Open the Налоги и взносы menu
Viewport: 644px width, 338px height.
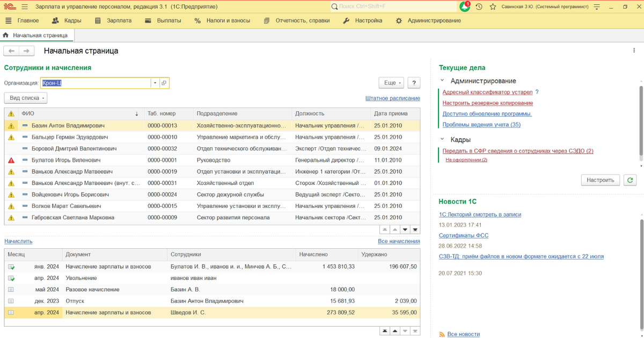pyautogui.click(x=222, y=20)
